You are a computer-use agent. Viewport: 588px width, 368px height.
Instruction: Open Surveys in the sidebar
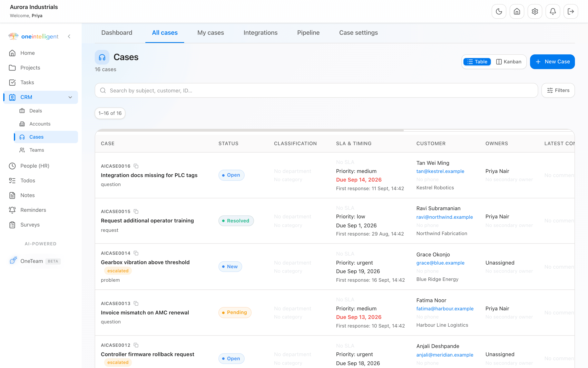click(41, 225)
